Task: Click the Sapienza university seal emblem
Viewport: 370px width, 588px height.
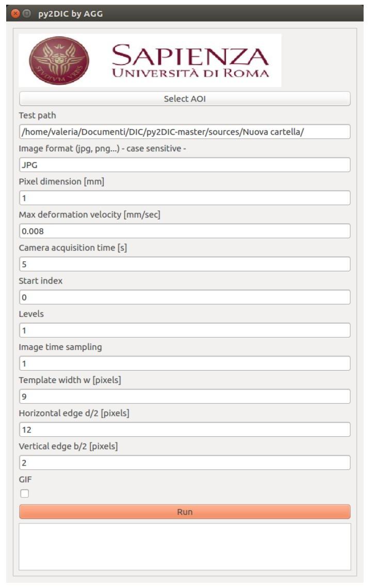Action: point(59,60)
